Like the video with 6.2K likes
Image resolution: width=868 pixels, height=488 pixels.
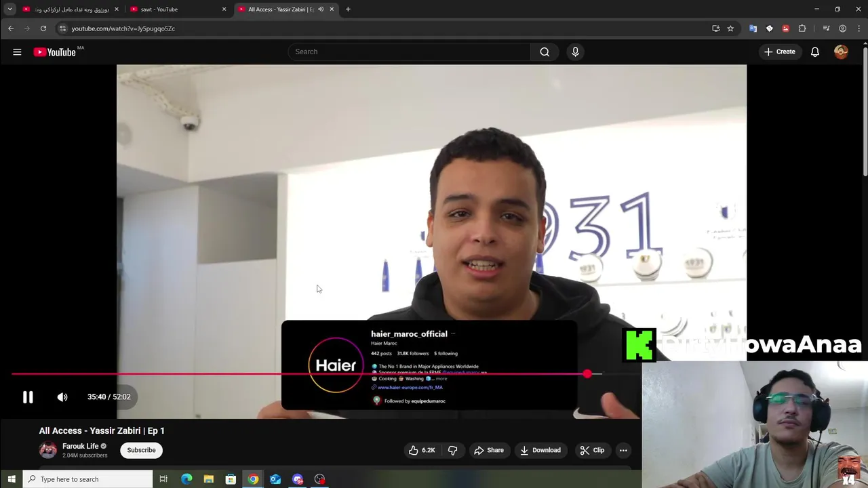pos(421,450)
